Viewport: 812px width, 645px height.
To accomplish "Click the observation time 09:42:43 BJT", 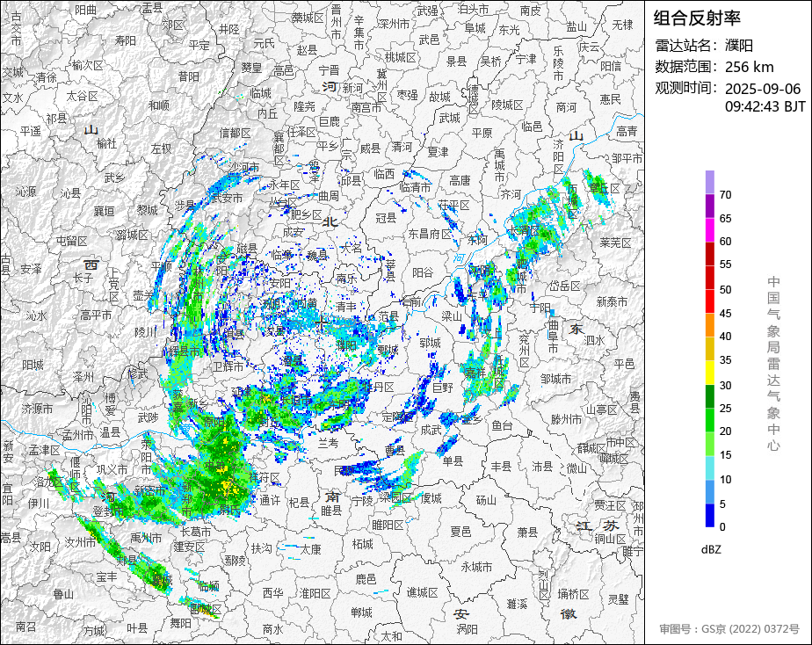I will point(765,106).
